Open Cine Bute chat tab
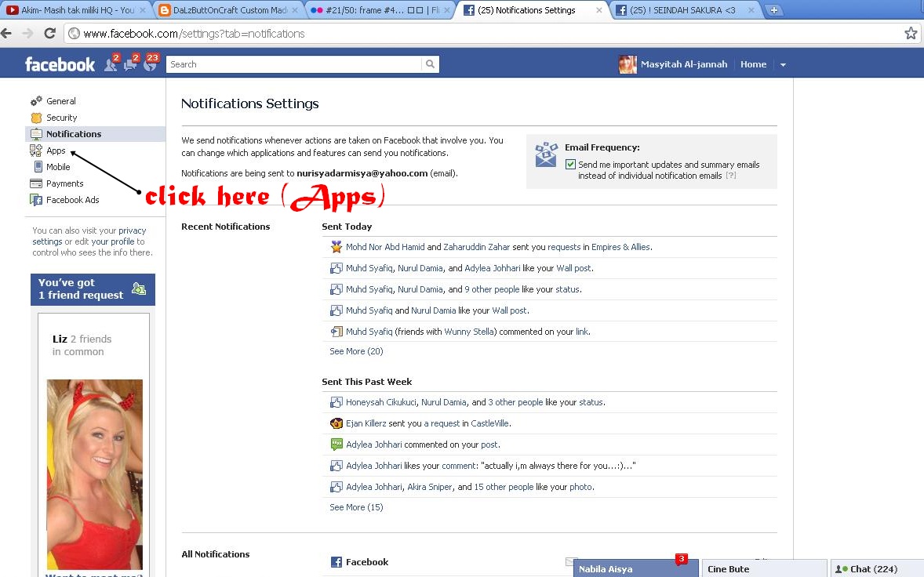924x577 pixels. [764, 568]
